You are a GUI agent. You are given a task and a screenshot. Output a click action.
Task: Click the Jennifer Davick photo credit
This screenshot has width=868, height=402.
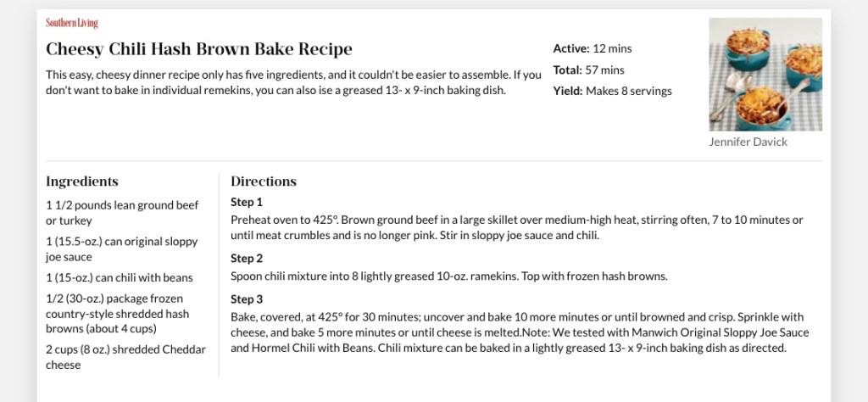[x=748, y=142]
